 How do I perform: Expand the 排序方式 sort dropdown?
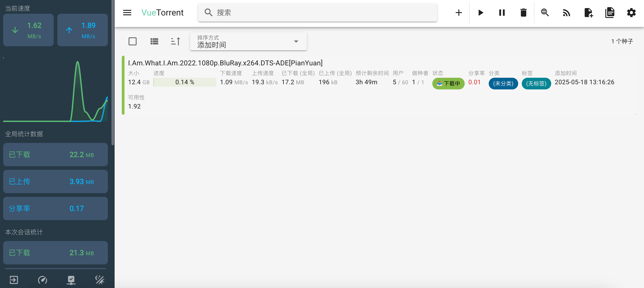click(248, 42)
